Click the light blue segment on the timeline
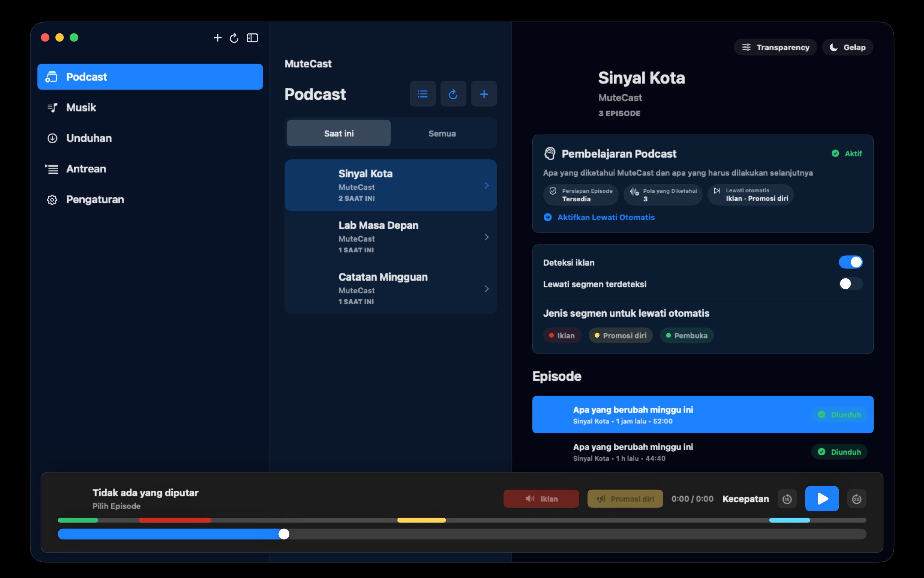Image resolution: width=924 pixels, height=578 pixels. (790, 520)
